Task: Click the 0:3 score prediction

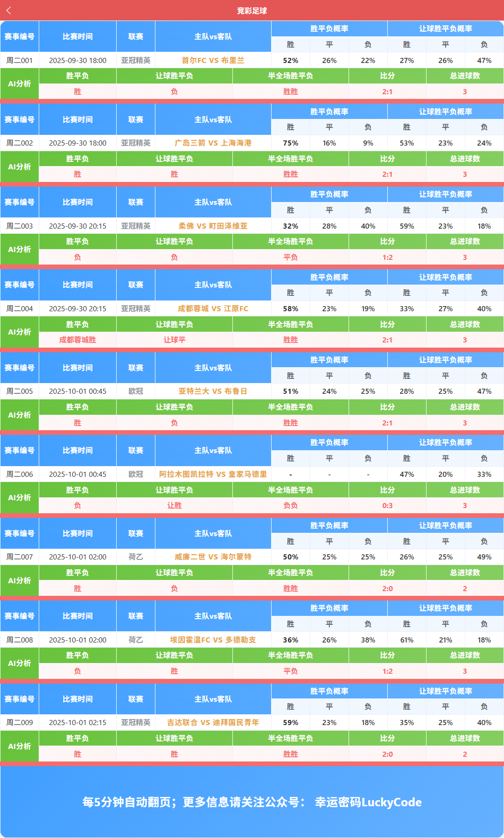Action: coord(387,505)
